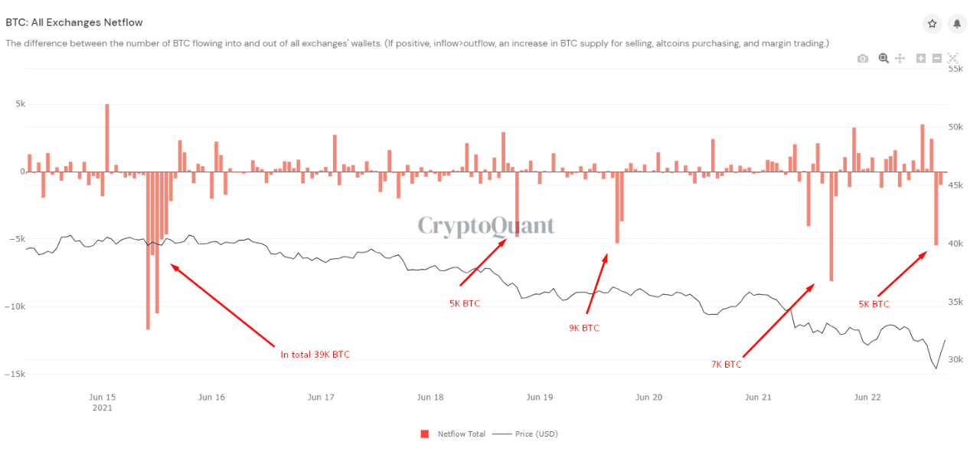
Task: Click the red Netflow Total legend swatch
Action: click(x=425, y=434)
